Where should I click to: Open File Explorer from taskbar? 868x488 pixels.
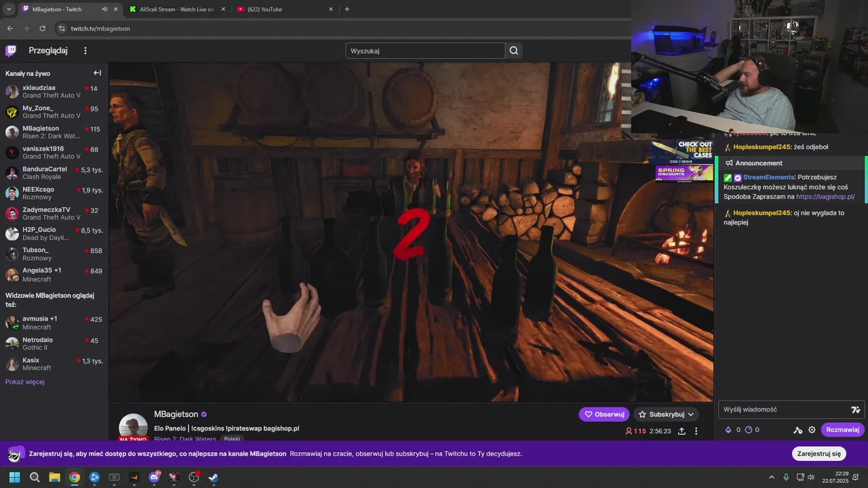coord(54,477)
